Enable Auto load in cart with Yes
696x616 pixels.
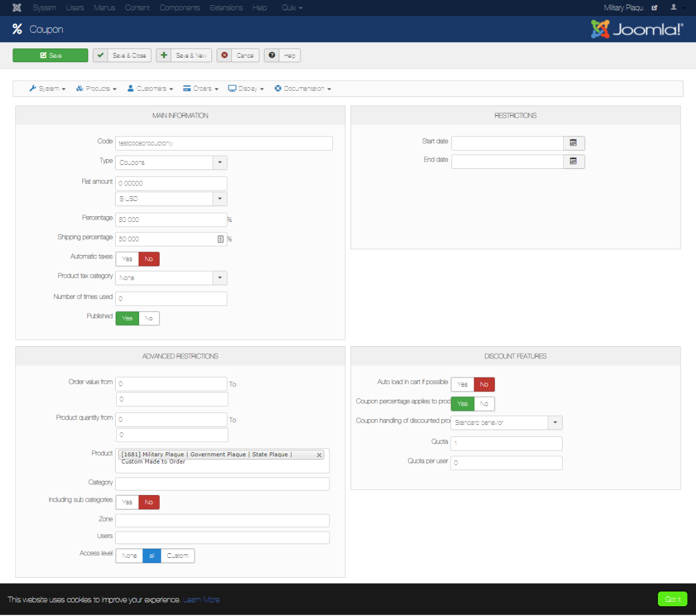pos(462,384)
